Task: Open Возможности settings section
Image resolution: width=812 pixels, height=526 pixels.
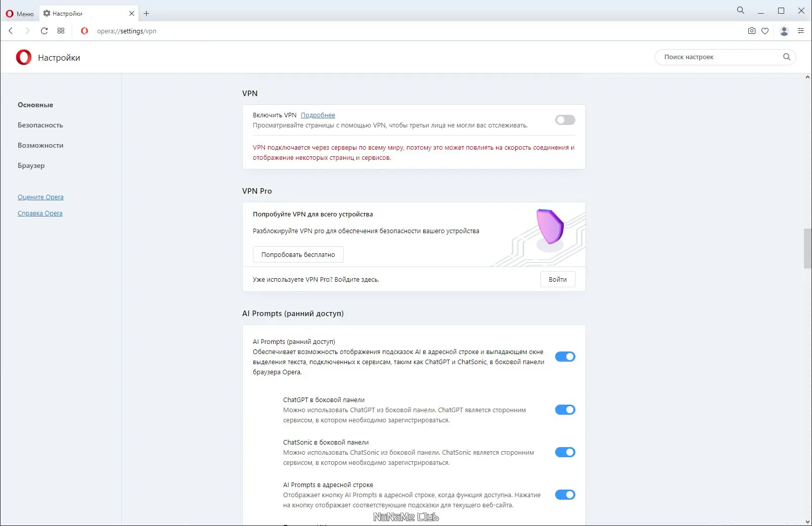Action: click(x=40, y=145)
